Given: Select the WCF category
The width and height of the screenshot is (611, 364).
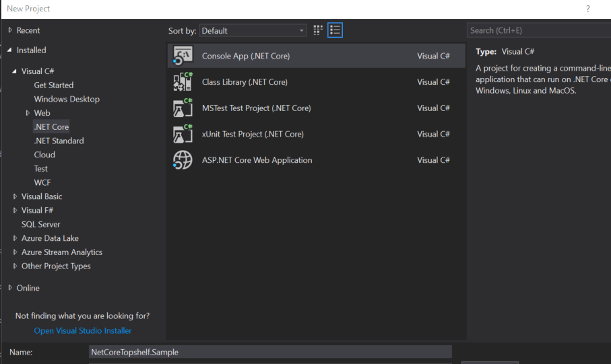Looking at the screenshot, I should (x=42, y=182).
